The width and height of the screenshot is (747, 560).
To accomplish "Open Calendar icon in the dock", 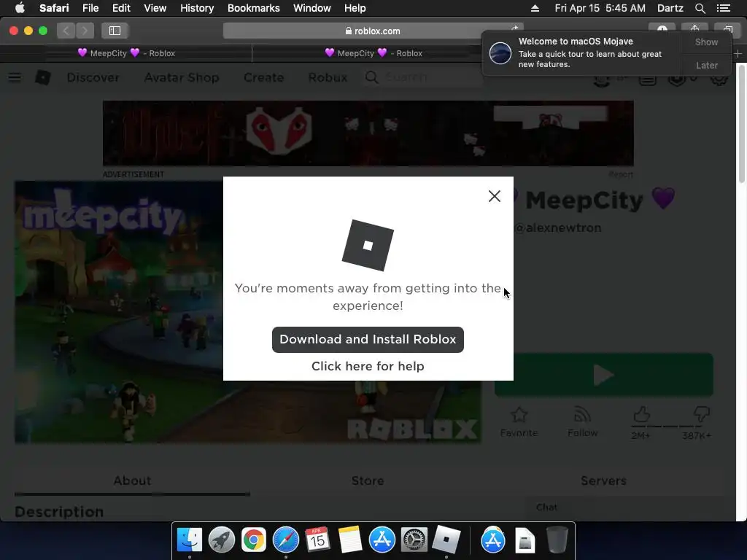I will tap(318, 540).
